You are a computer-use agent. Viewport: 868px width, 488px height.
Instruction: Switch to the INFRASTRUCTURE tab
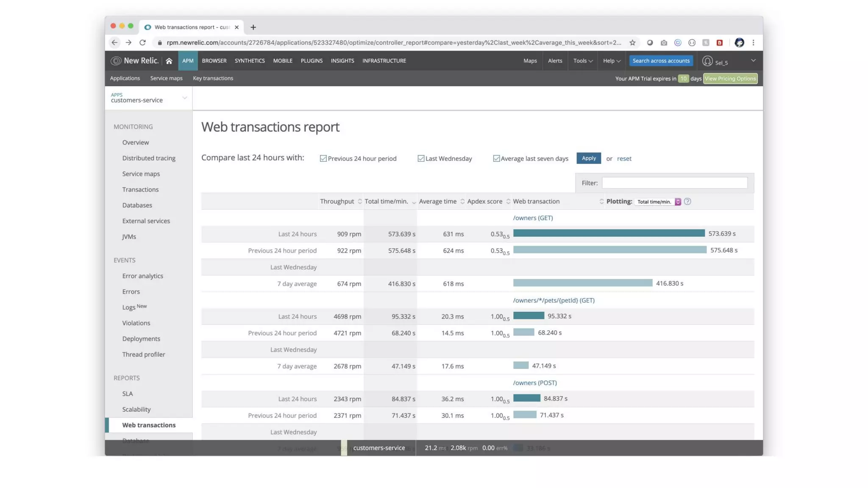coord(384,61)
